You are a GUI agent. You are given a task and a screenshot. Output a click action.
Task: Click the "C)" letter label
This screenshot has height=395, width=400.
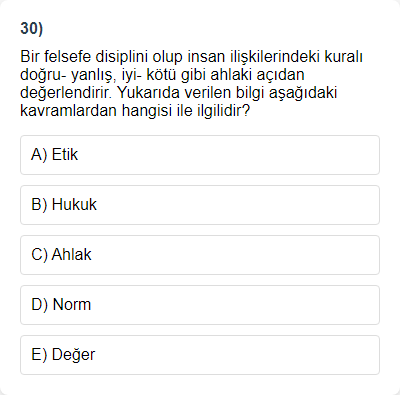pyautogui.click(x=39, y=255)
